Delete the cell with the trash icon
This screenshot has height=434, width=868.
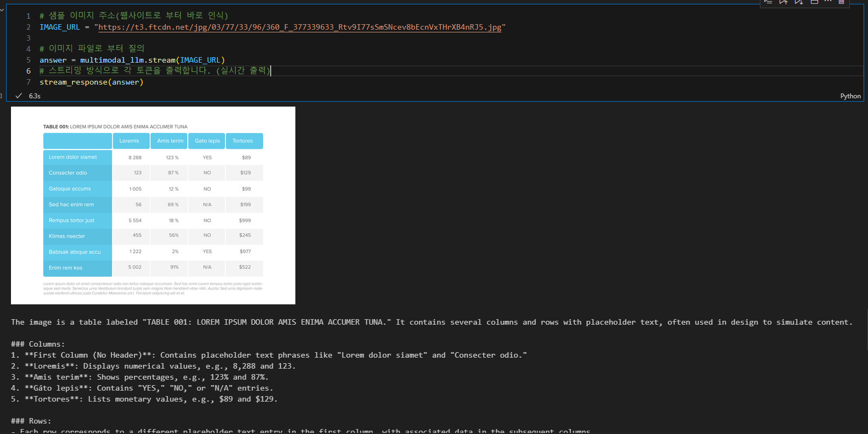click(x=841, y=2)
